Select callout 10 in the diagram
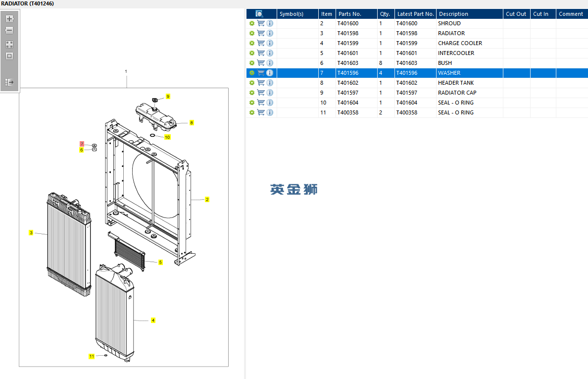588x379 pixels. [x=167, y=137]
